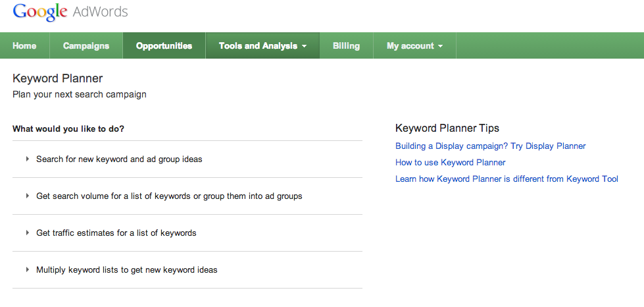Expand triangle beside Search for new keyword ideas
This screenshot has width=644, height=307.
pyautogui.click(x=28, y=159)
